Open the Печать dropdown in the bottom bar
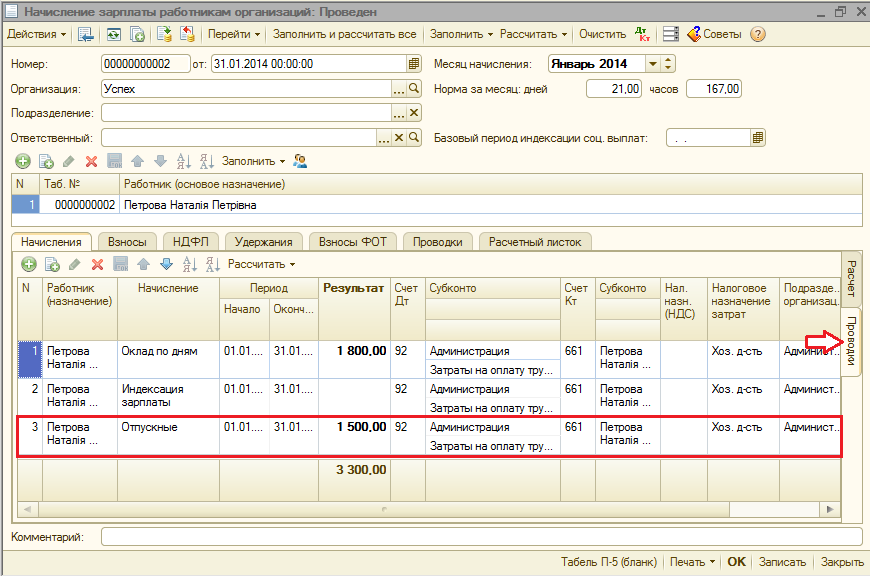The image size is (870, 576). coord(692,562)
